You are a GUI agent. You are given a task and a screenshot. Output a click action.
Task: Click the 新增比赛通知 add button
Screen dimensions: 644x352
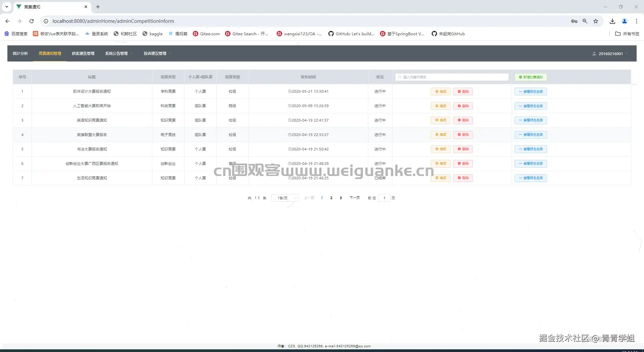click(531, 77)
